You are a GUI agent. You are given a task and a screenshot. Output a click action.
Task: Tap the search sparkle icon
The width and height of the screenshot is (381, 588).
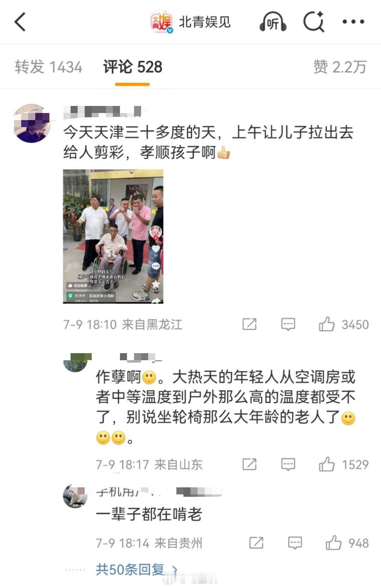[314, 22]
